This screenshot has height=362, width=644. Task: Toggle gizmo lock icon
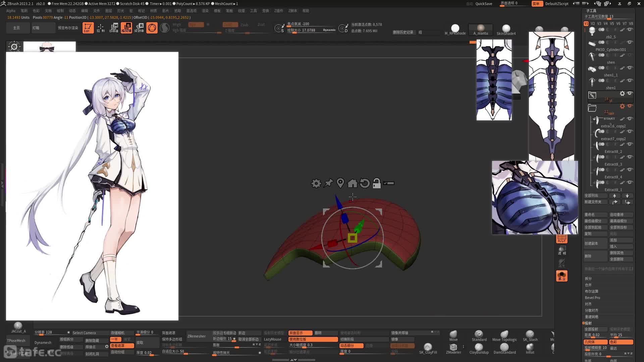(377, 183)
